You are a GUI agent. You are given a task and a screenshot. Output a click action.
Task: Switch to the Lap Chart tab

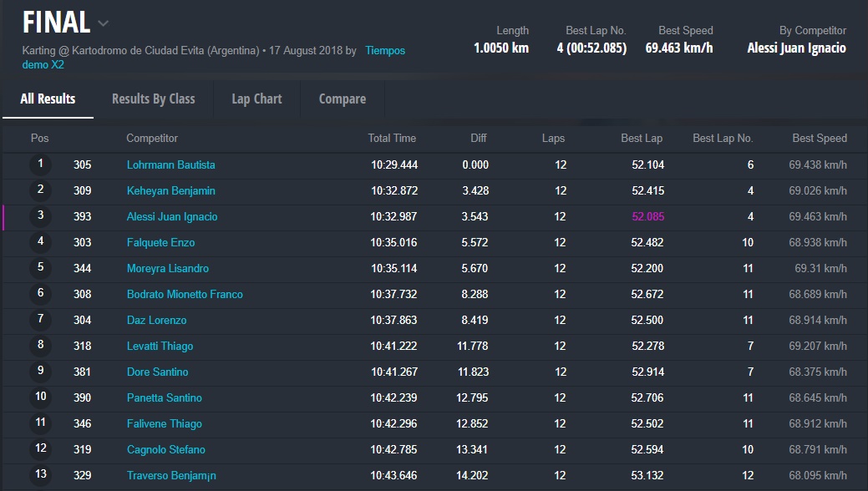[256, 99]
